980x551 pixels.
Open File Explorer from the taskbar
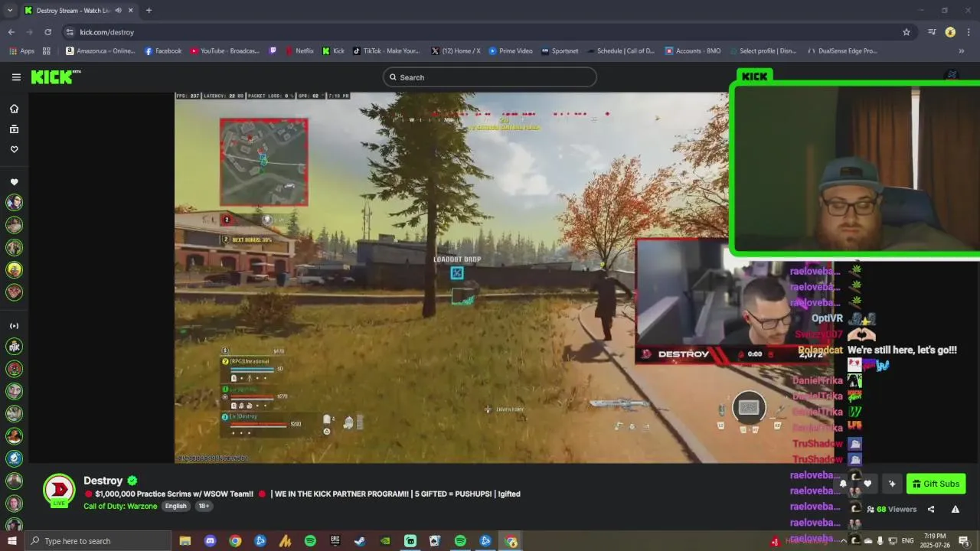[x=185, y=541]
